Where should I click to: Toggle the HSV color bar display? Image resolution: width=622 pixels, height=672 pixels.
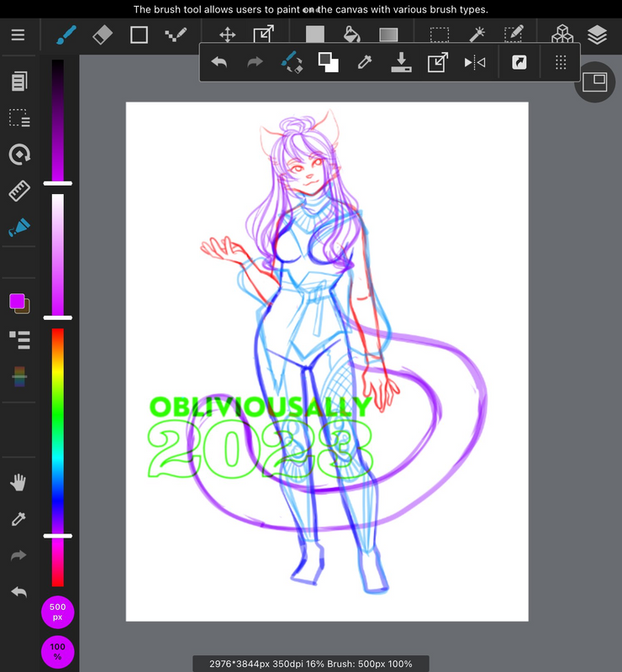coord(19,376)
